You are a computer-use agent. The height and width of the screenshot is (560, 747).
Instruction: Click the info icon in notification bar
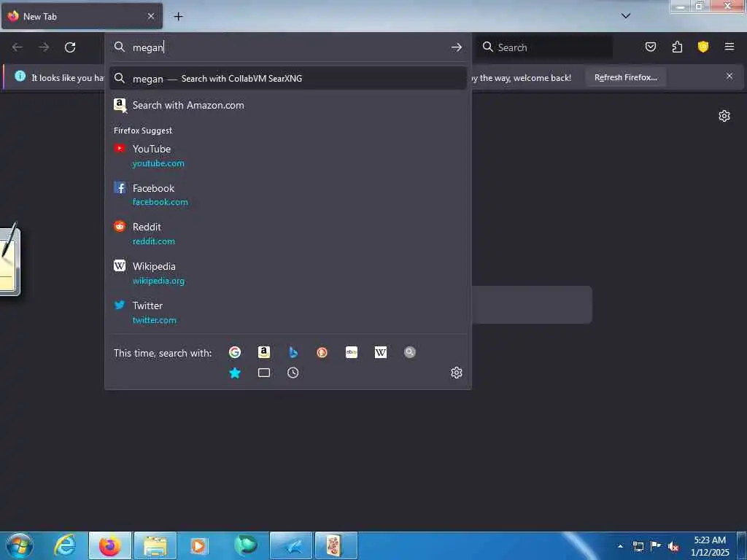point(20,76)
